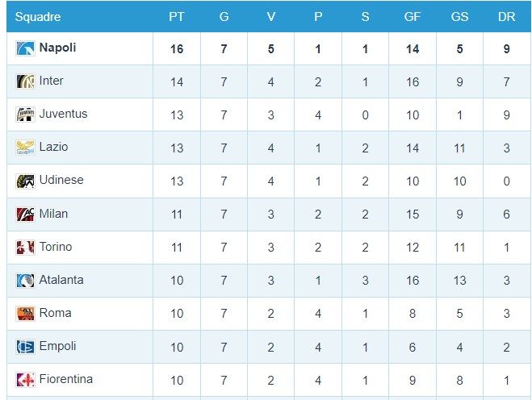Sort by the GF column header

pos(413,17)
